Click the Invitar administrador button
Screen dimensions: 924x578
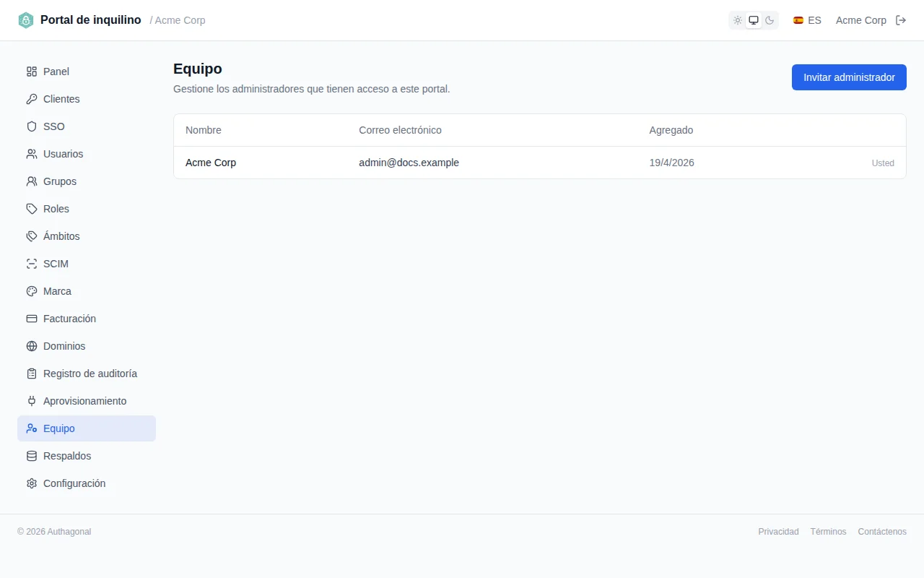point(849,77)
